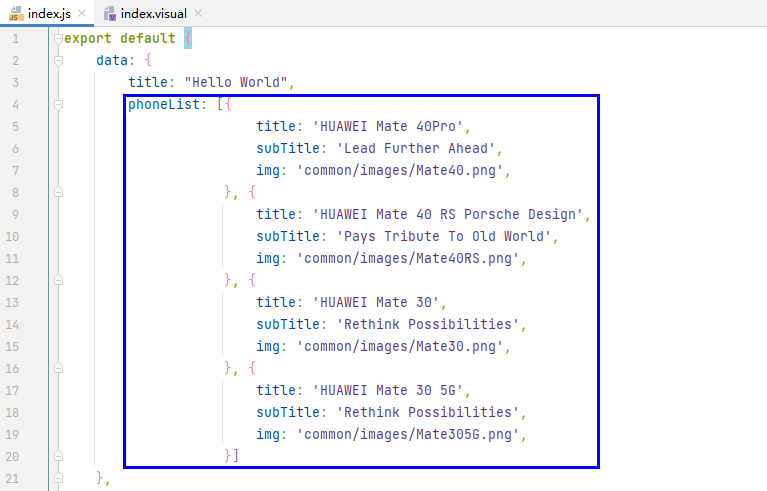Click line number 10 in the gutter
This screenshot has height=491, width=767.
pyautogui.click(x=12, y=237)
